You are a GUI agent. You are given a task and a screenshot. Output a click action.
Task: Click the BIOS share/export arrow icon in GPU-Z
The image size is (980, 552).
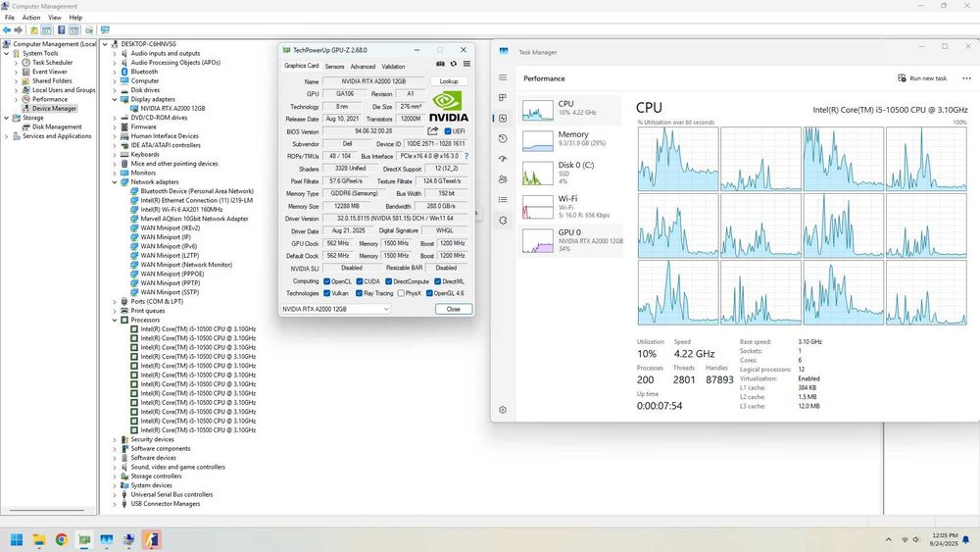432,130
